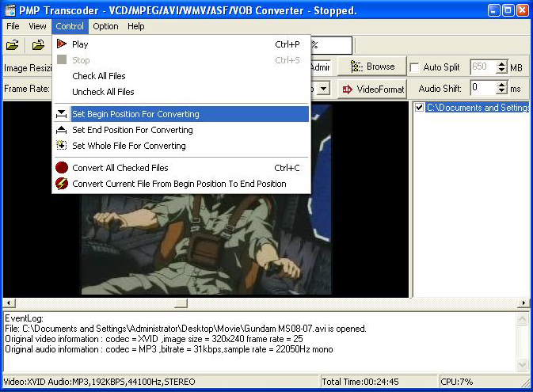Open the Help menu
Screen dimensions: 533x392
coord(136,26)
